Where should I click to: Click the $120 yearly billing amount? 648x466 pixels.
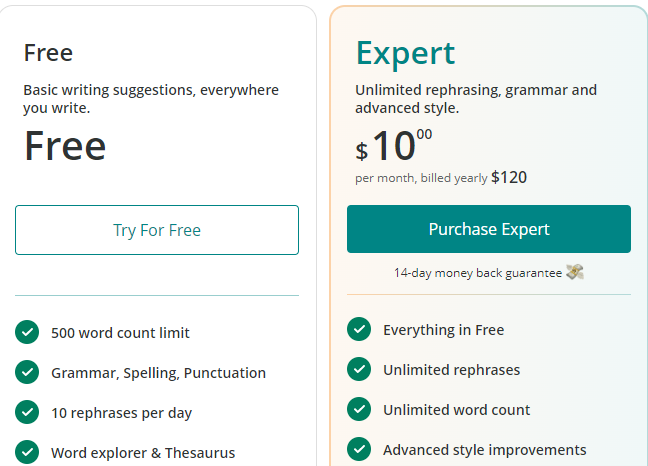509,178
